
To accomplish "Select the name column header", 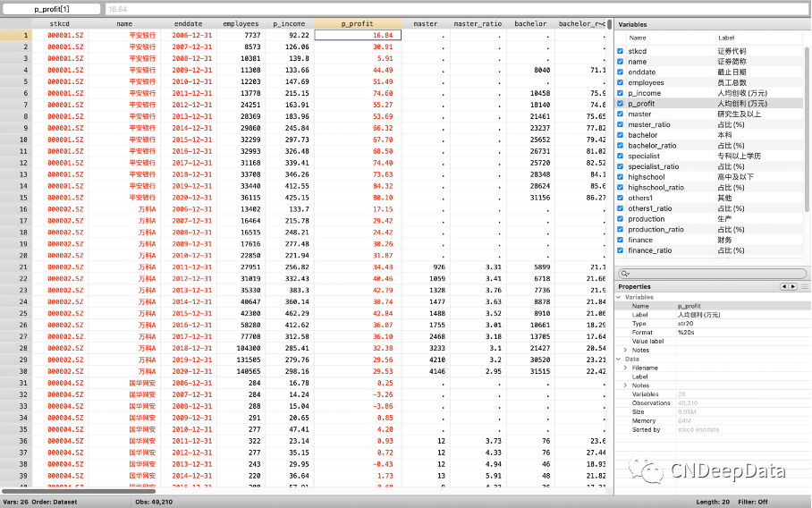I will (x=124, y=24).
